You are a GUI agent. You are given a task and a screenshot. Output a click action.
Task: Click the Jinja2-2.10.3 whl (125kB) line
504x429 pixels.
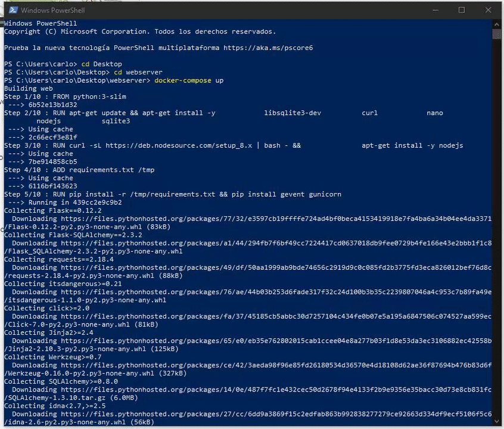91,349
